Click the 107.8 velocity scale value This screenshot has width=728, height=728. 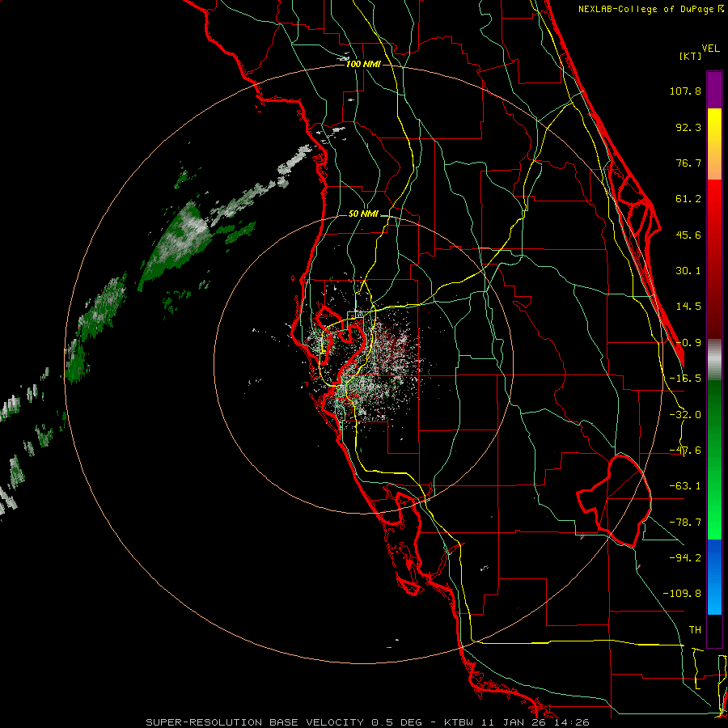685,91
